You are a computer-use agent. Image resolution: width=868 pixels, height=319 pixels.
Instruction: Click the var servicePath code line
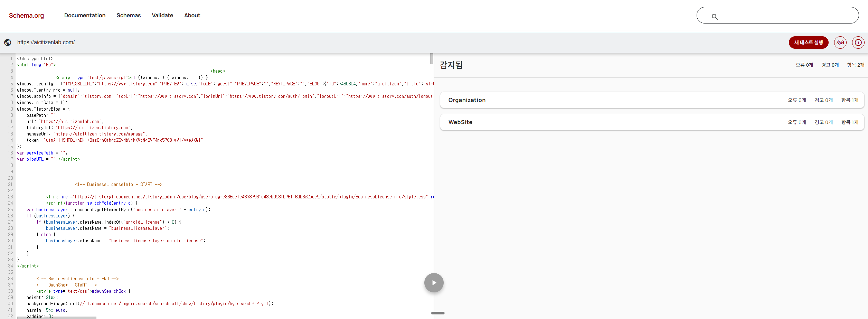coord(43,153)
